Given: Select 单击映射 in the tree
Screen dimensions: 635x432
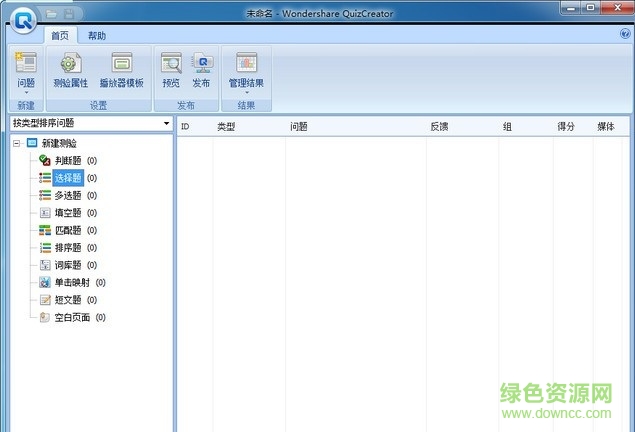Looking at the screenshot, I should [72, 283].
